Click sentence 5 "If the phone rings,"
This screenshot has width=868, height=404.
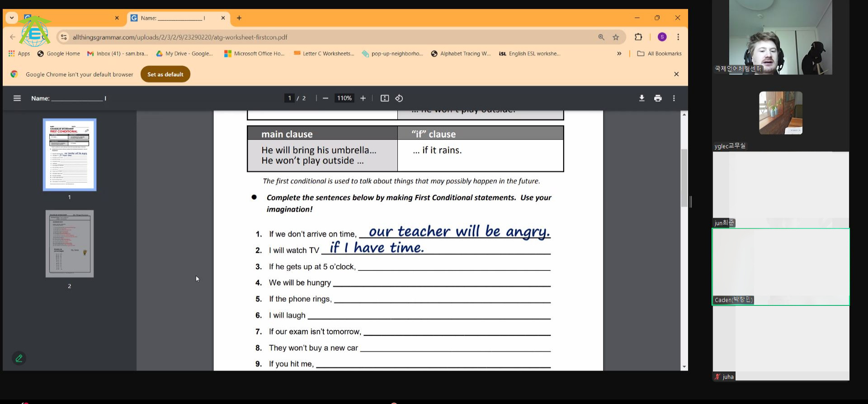click(300, 299)
